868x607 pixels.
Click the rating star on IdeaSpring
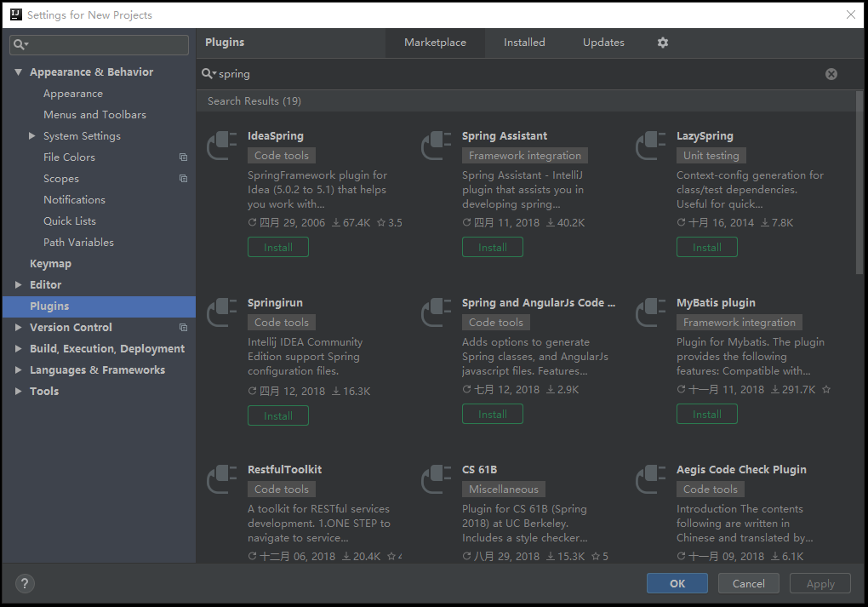coord(381,223)
